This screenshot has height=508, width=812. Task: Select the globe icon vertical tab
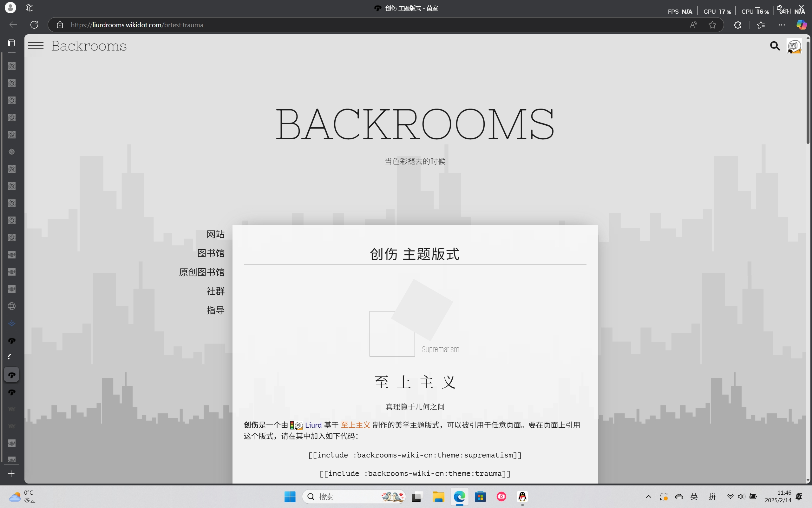[x=12, y=306]
